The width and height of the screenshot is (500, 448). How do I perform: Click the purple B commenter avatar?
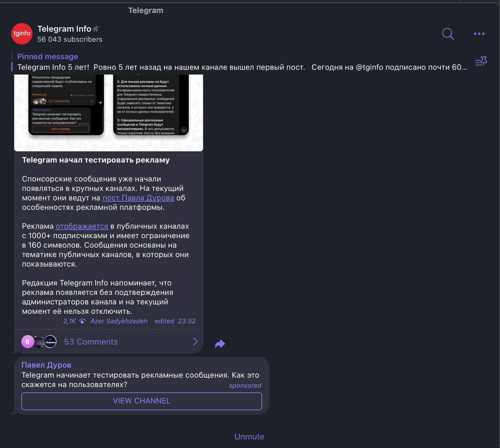[x=27, y=342]
